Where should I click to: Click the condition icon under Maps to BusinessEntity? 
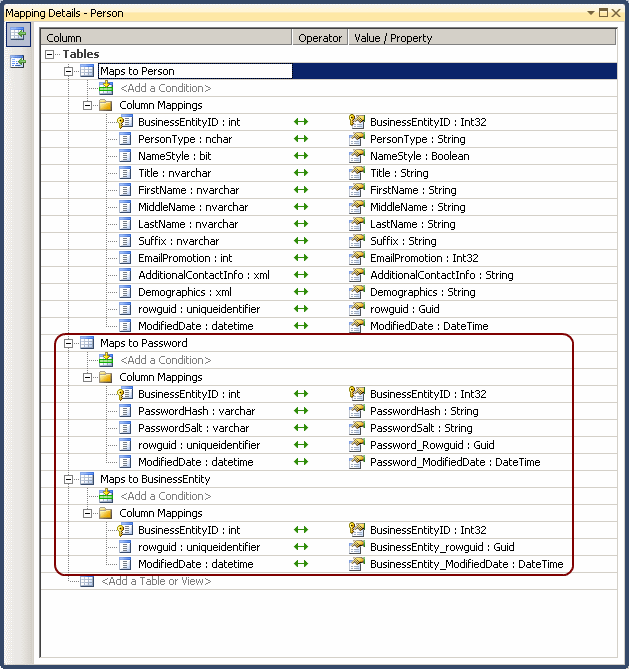[106, 496]
